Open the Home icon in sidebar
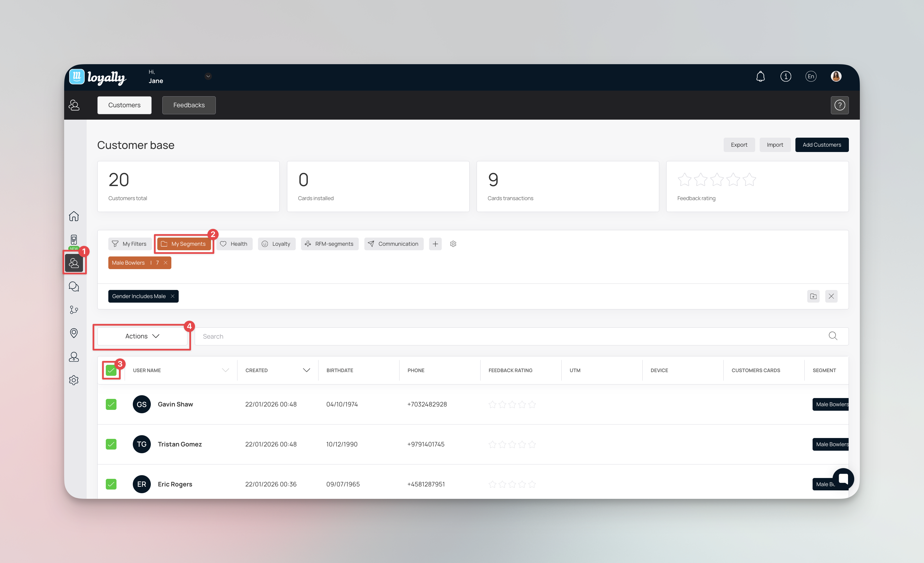 pos(74,216)
